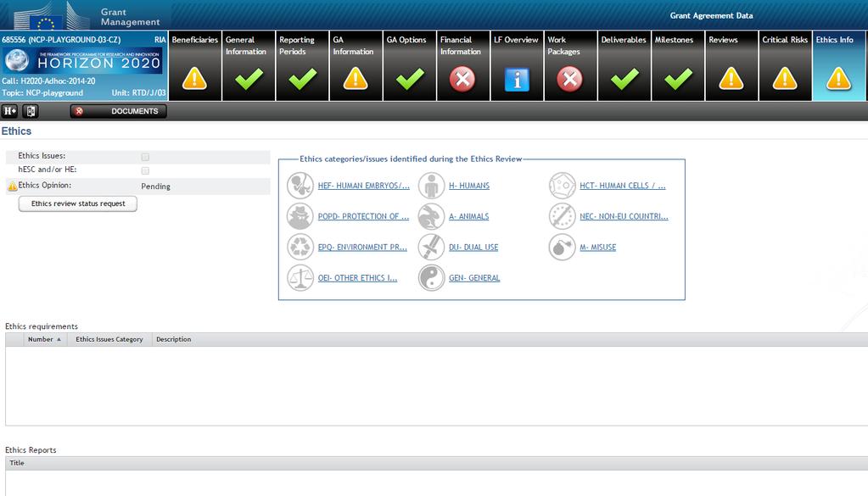Open HCT- HUMAN CELLS link
Screen dimensions: 868x496
[623, 186]
